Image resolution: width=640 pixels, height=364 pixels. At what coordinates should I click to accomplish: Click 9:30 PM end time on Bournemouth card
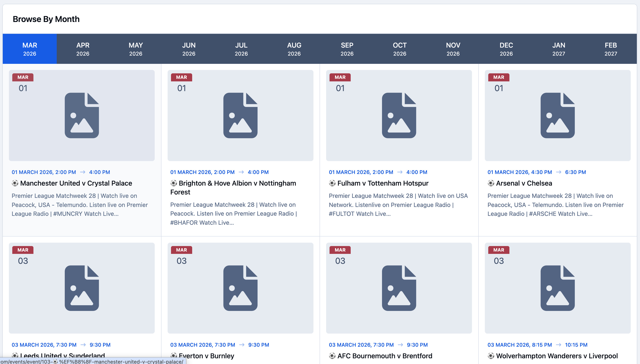pos(417,345)
